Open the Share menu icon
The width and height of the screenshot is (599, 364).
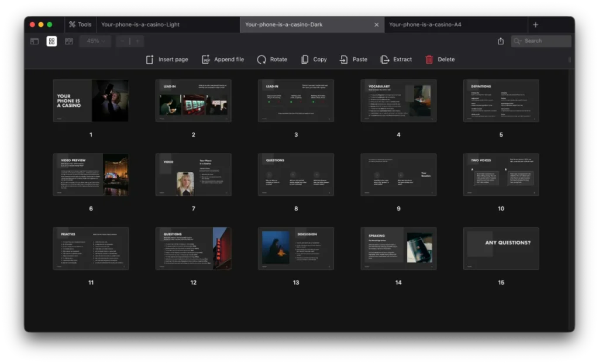pyautogui.click(x=501, y=41)
